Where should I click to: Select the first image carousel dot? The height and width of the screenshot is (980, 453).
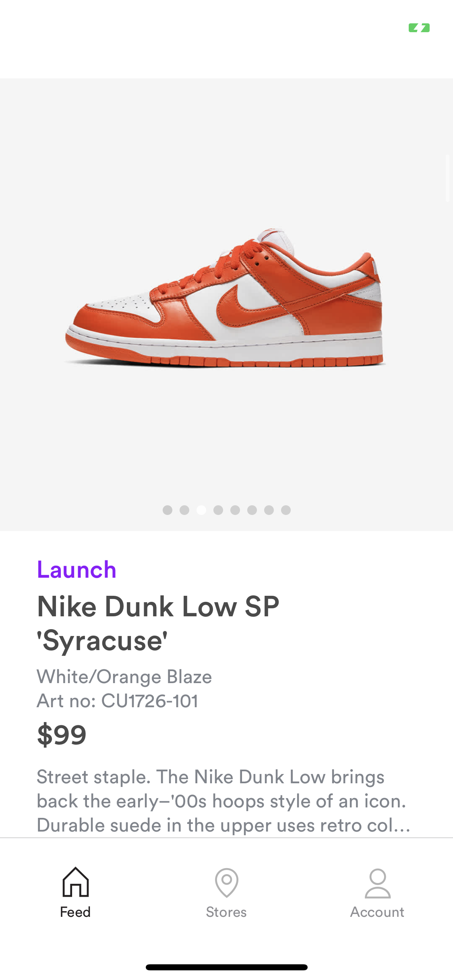tap(168, 510)
